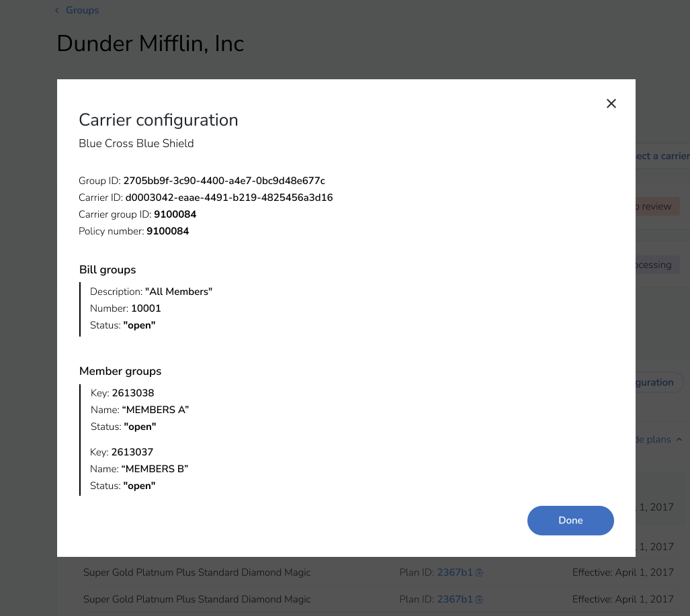Screen dimensions: 690x616
Task: Click the Done button
Action: 570,521
